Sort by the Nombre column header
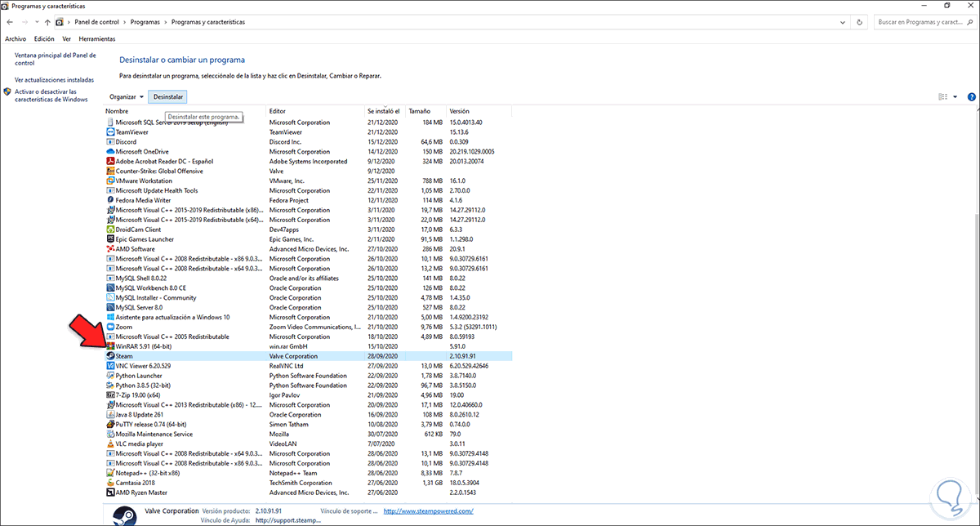 186,110
